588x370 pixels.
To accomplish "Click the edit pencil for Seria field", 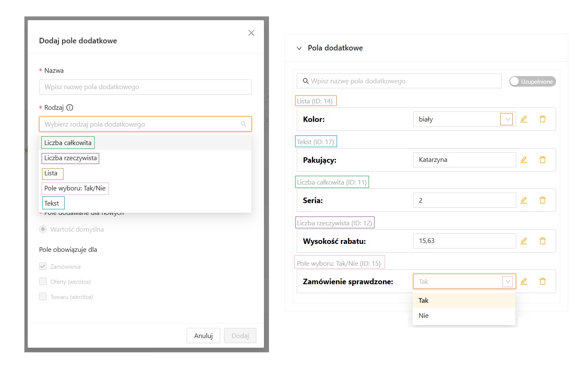I will pos(524,200).
